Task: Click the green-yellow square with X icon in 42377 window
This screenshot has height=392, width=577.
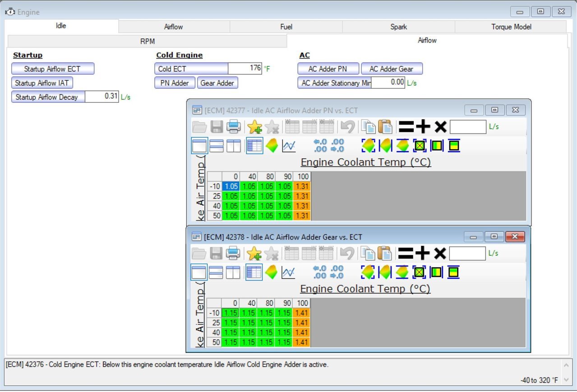Action: click(x=420, y=146)
